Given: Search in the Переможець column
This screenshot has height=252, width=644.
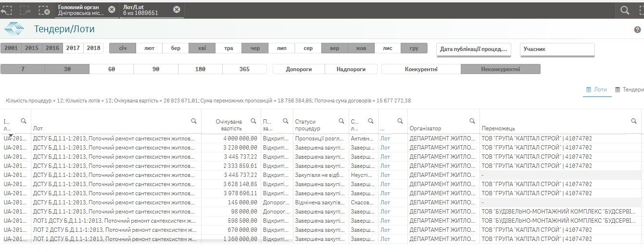Looking at the screenshot, I should pos(634,121).
